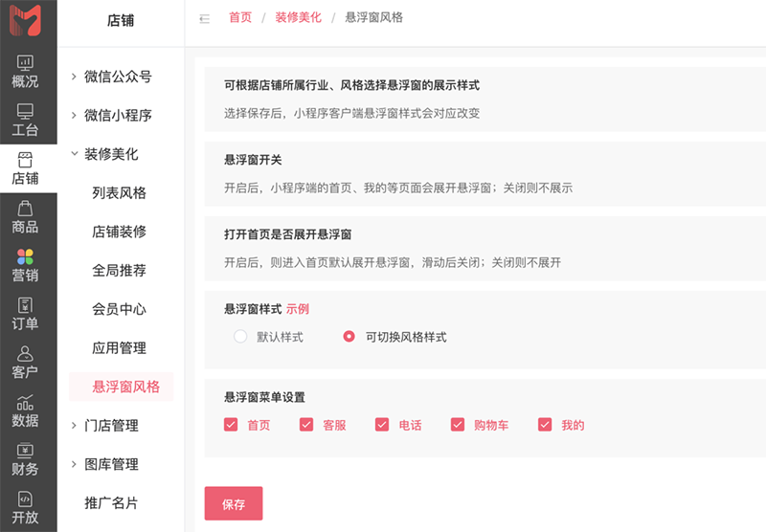
Task: Go to 首页 via breadcrumb
Action: click(x=240, y=17)
